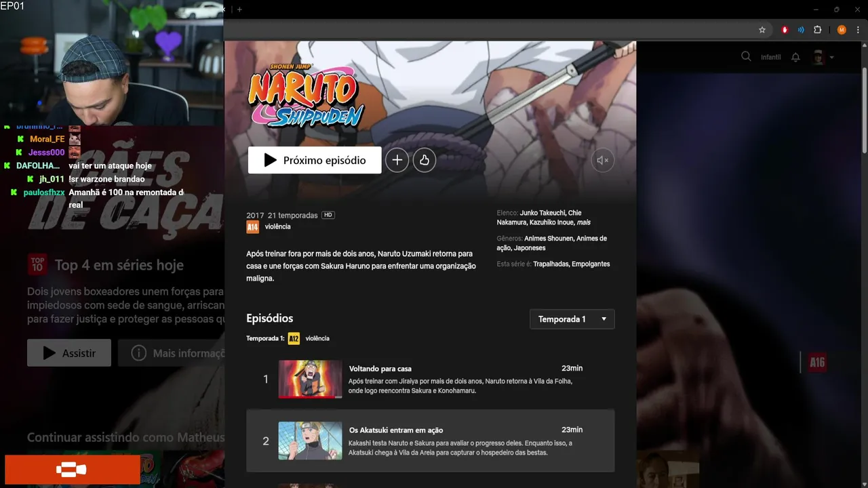The image size is (868, 488).
Task: Open the orange M Chrome profile
Action: 842,30
